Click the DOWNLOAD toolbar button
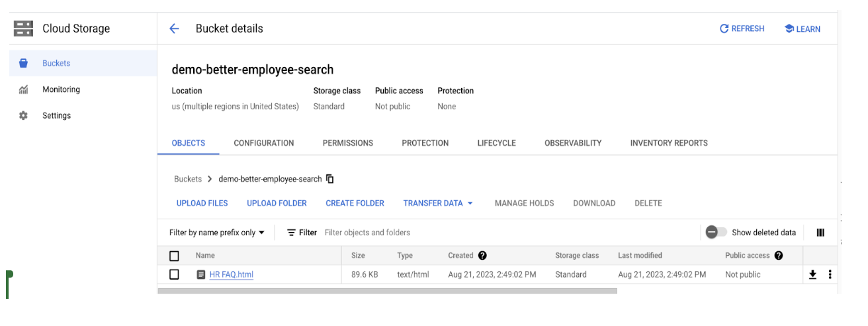Viewport: 868px width, 326px height. (x=594, y=203)
